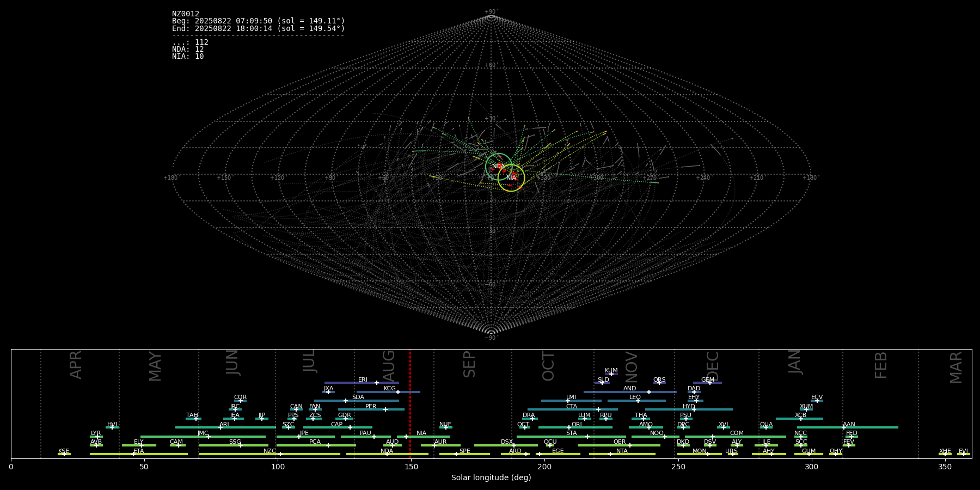
Task: Select the COM shower label
Action: pyautogui.click(x=737, y=433)
